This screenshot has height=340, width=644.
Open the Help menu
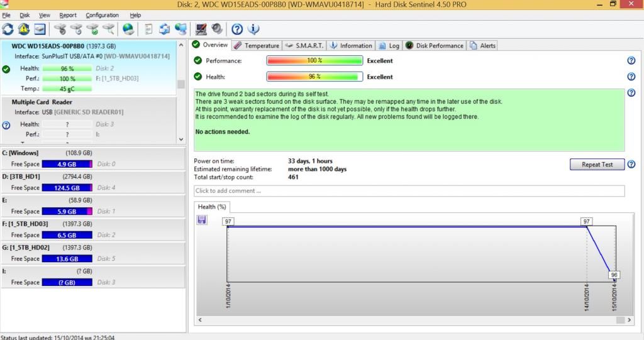coord(135,15)
